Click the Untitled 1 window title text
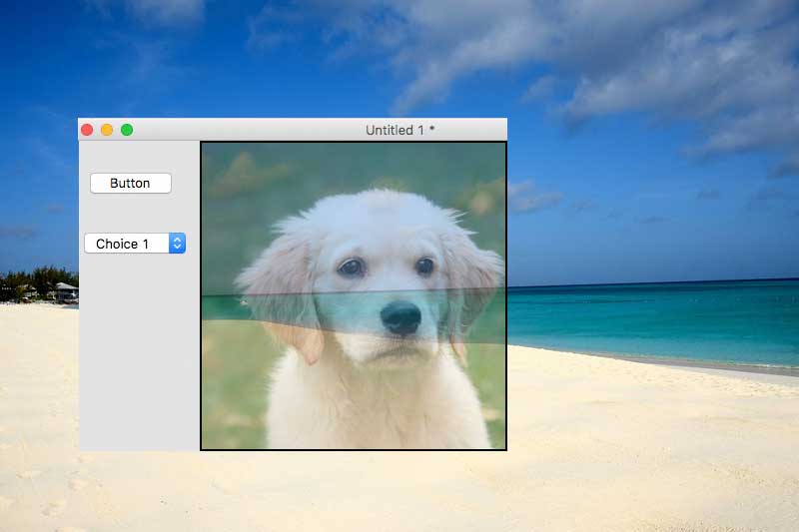This screenshot has height=532, width=799. tap(399, 130)
